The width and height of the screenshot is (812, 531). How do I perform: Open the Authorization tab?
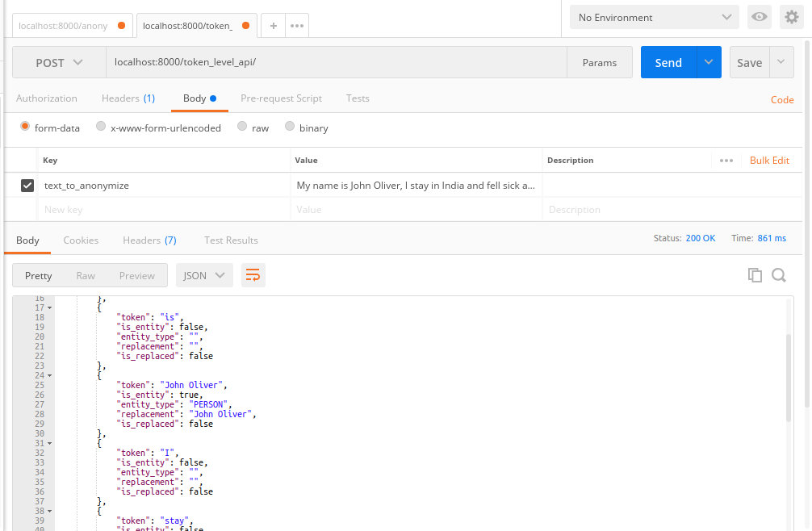coord(47,98)
